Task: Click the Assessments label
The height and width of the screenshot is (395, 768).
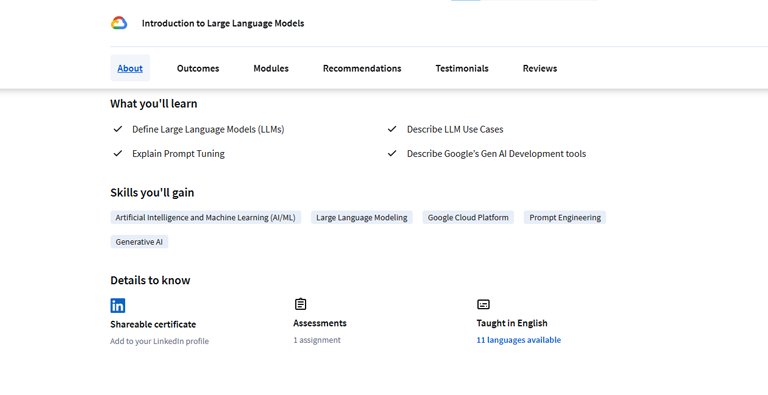Action: coord(320,323)
